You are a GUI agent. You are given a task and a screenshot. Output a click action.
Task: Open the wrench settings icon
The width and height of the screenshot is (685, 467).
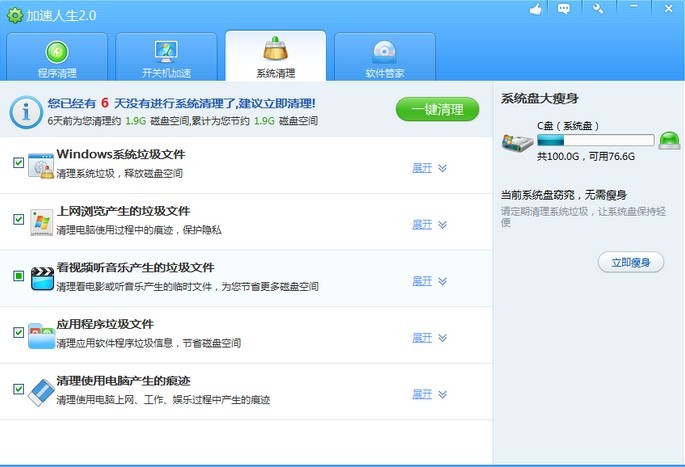point(598,8)
